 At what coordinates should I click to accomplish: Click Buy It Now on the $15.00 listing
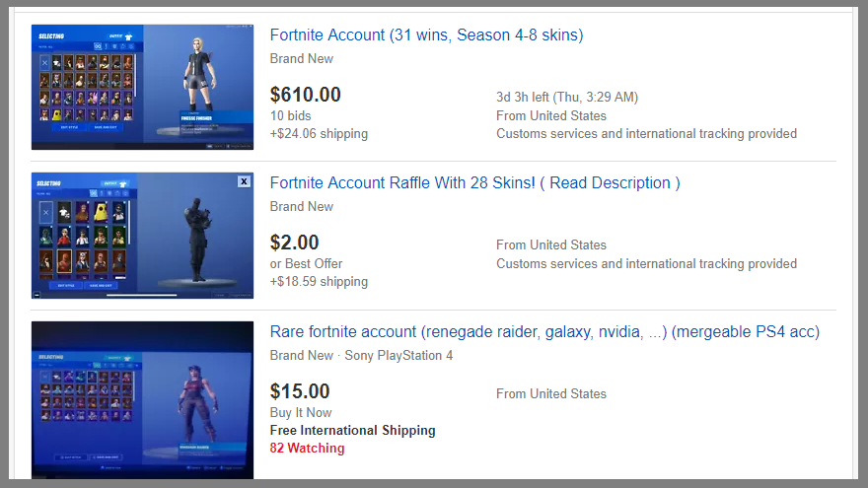(301, 412)
